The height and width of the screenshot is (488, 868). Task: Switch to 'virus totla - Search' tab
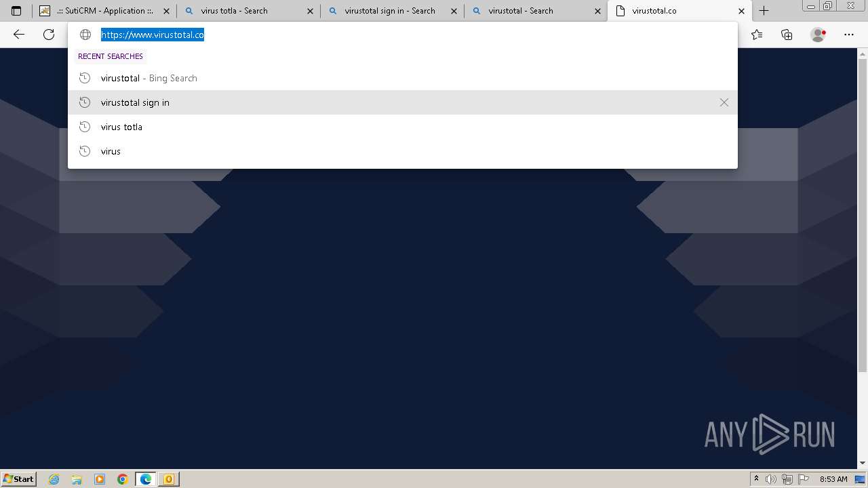pos(248,11)
